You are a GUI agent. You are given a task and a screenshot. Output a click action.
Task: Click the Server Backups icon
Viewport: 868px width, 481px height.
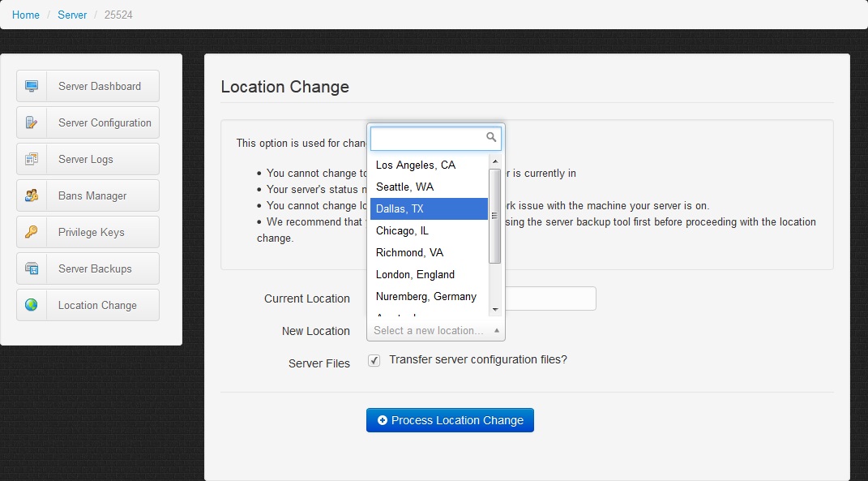(x=32, y=268)
